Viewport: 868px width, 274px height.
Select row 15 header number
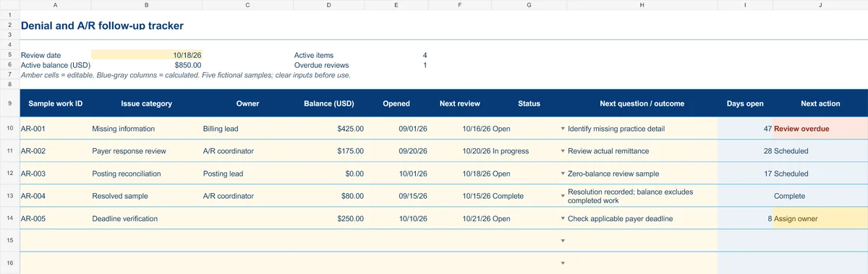pyautogui.click(x=10, y=241)
